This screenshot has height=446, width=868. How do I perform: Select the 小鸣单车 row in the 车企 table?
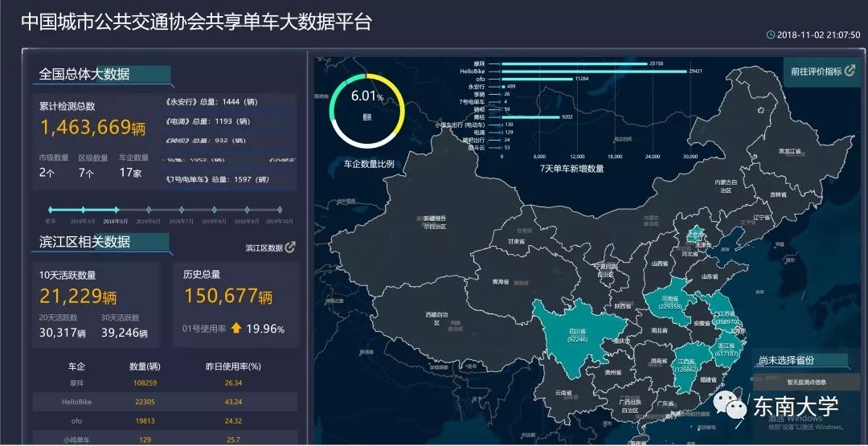[165, 440]
